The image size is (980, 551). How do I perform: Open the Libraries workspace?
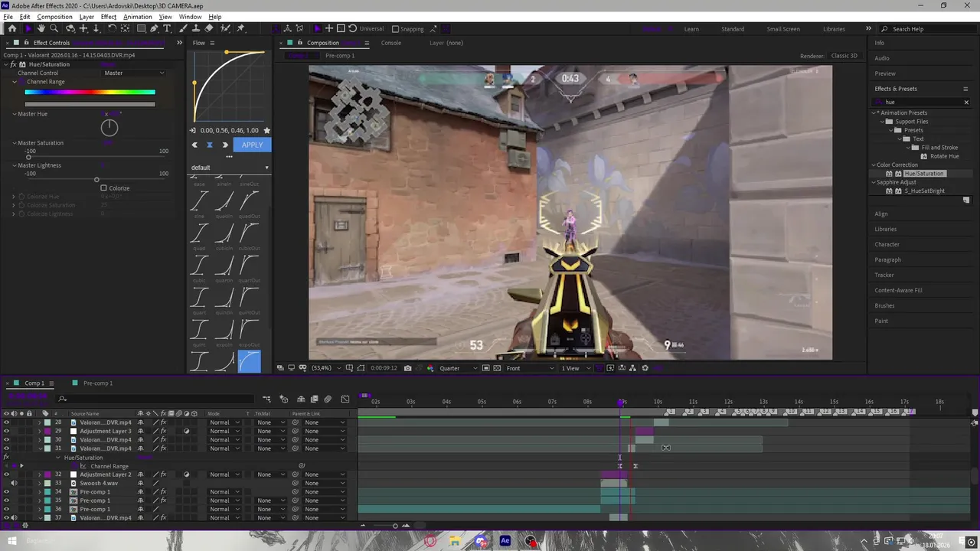coord(834,29)
